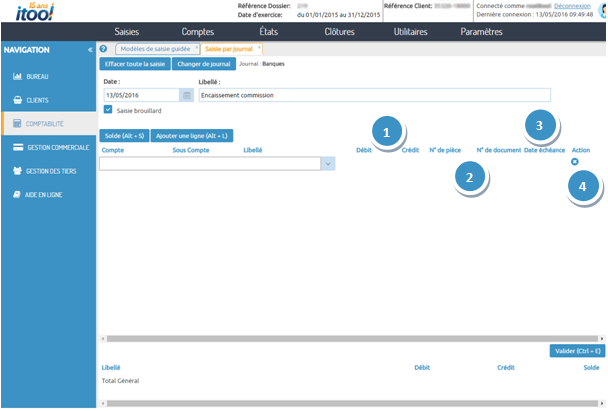Click Effacer toute la saisie button

pyautogui.click(x=134, y=64)
